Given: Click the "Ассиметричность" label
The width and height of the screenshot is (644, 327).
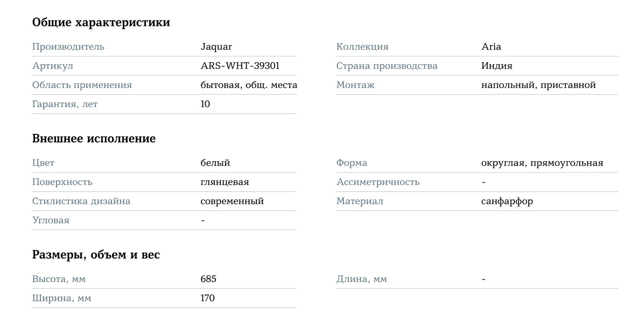Looking at the screenshot, I should (378, 182).
